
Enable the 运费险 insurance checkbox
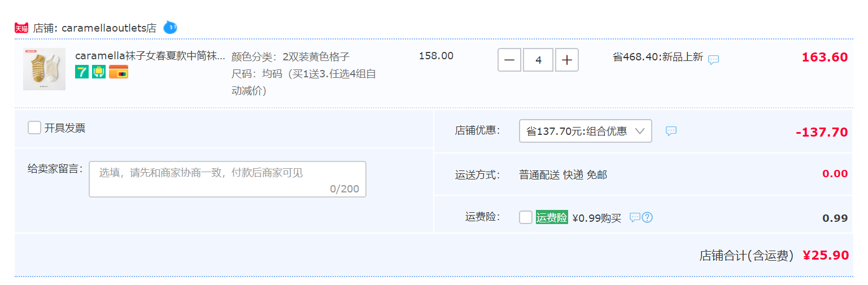coord(526,217)
